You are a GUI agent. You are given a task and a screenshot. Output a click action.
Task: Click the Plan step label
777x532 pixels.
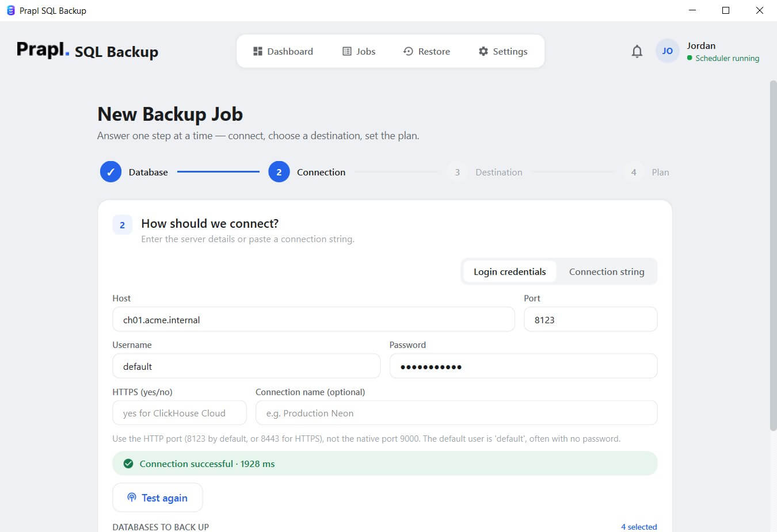660,172
